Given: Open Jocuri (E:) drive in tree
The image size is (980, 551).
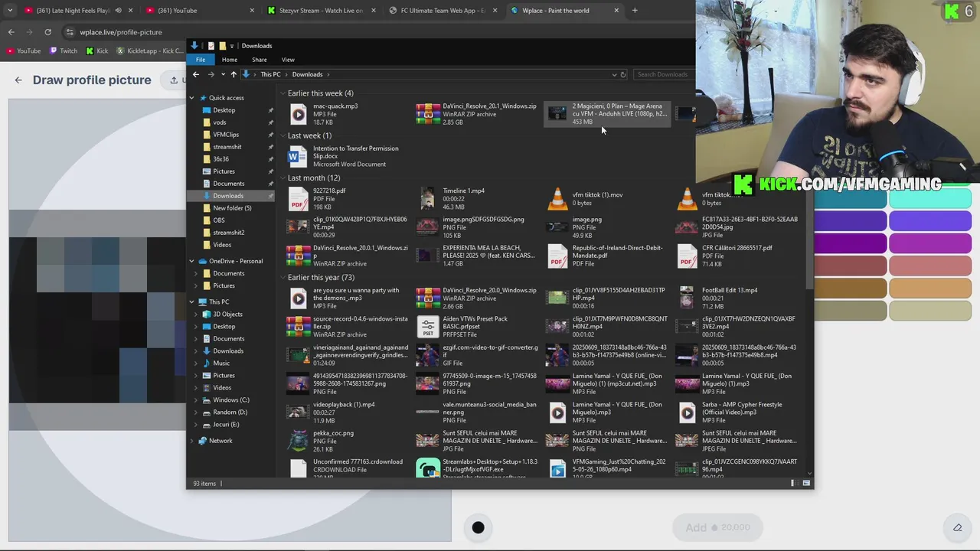Looking at the screenshot, I should pyautogui.click(x=226, y=424).
